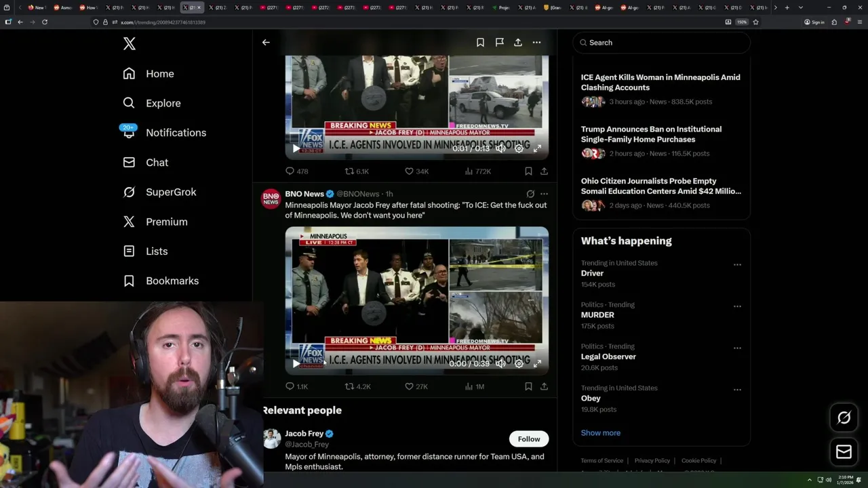Fullscreen the top video
The width and height of the screenshot is (868, 488).
pos(537,148)
